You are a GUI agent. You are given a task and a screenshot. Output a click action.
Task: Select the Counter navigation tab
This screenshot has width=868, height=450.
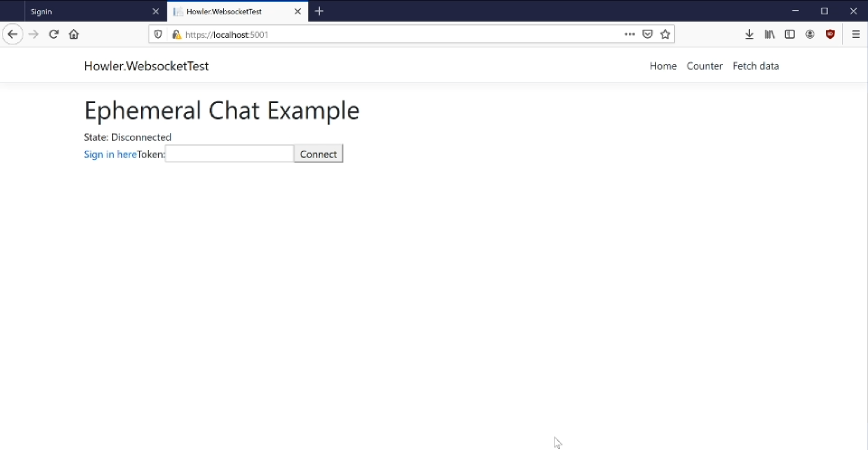704,66
